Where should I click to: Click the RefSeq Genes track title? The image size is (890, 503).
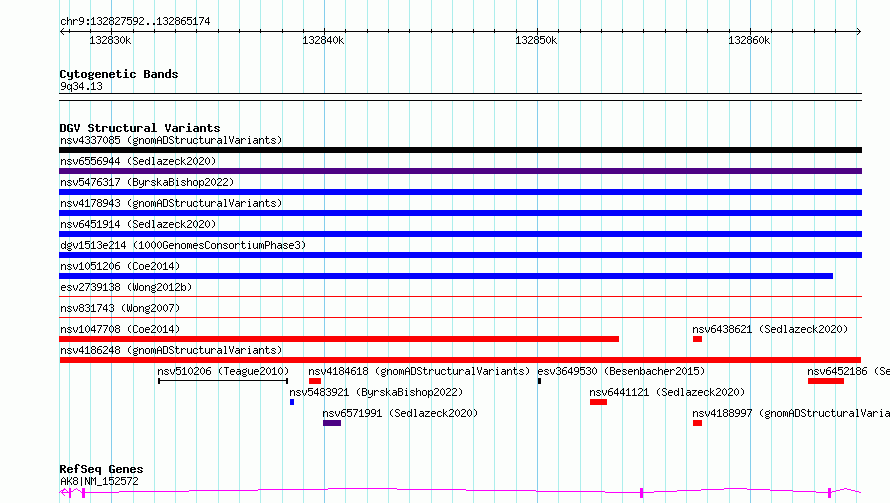[101, 469]
